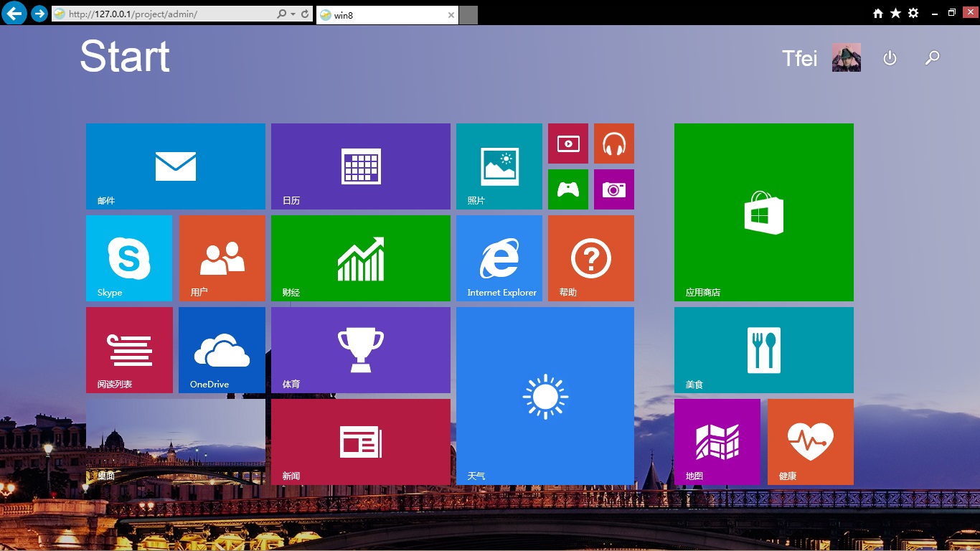Close the win8 tab
This screenshot has width=980, height=551.
coord(451,15)
